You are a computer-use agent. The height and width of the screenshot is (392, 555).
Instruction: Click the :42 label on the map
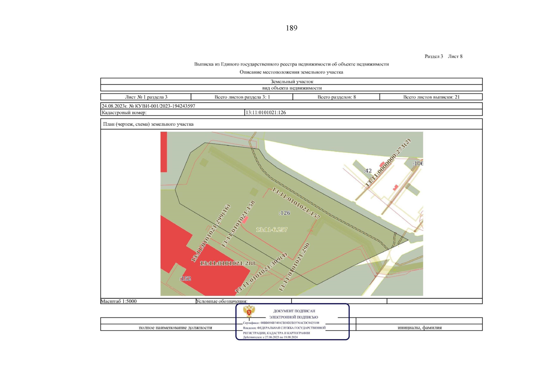click(368, 171)
